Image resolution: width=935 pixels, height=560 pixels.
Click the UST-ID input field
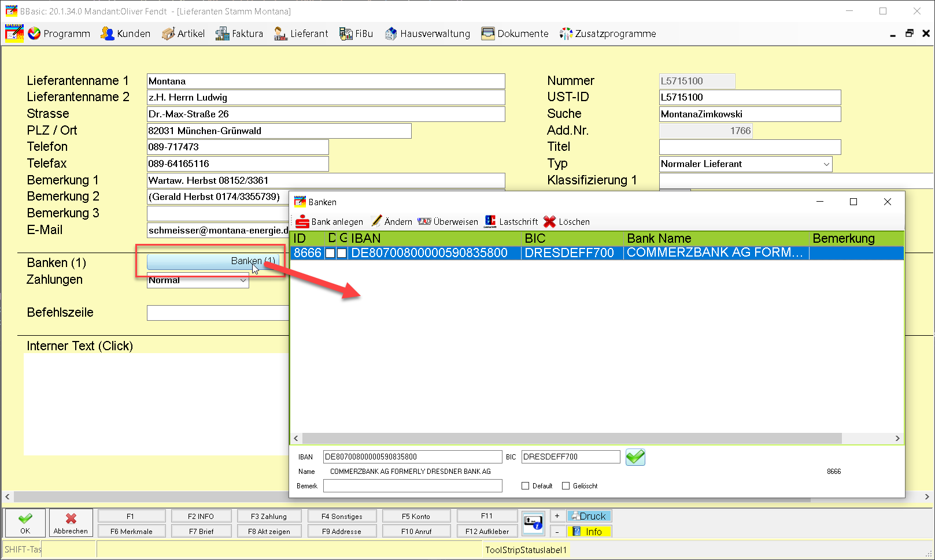point(750,98)
